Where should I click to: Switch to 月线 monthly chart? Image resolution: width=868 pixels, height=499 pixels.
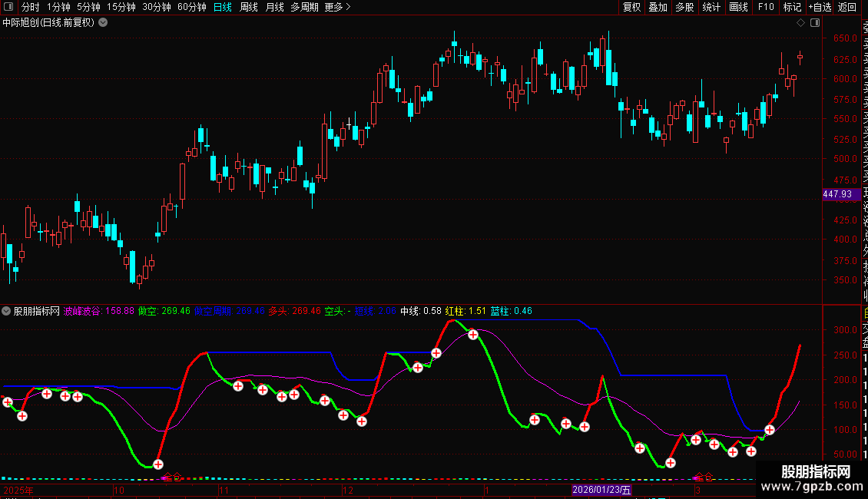pyautogui.click(x=274, y=7)
